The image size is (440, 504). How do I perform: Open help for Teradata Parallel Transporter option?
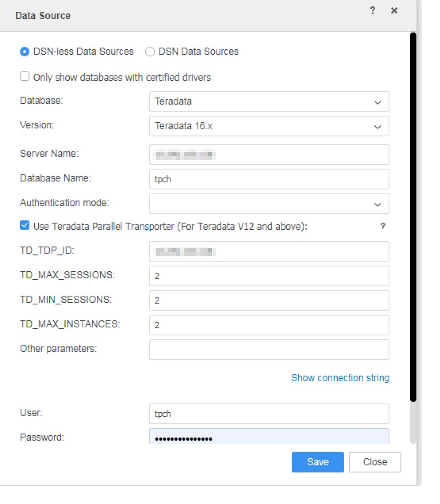point(383,226)
